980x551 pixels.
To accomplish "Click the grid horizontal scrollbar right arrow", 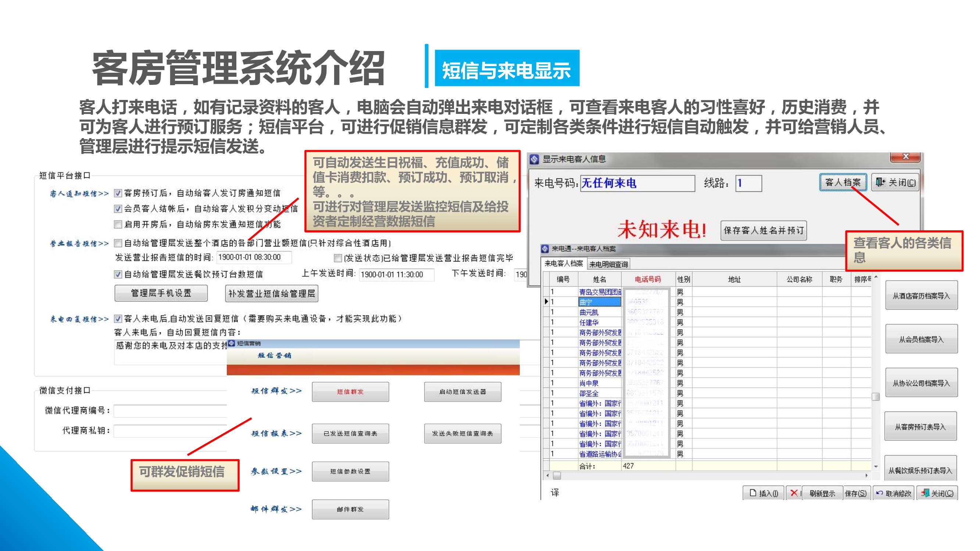I will 866,475.
